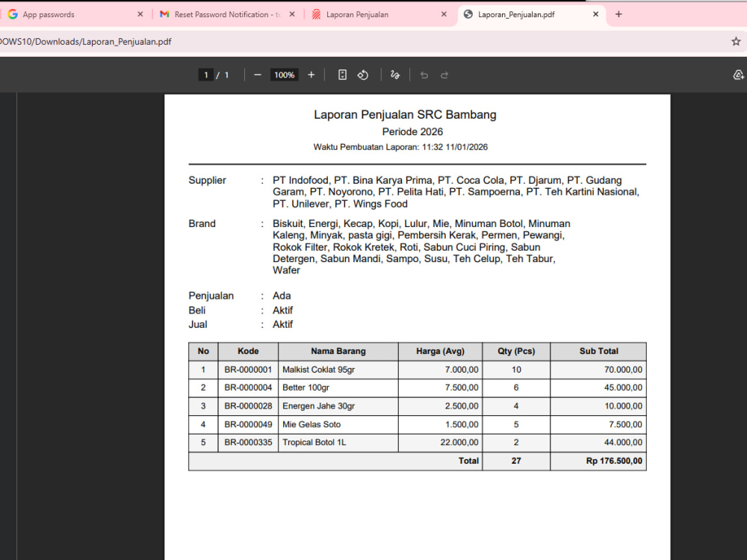The width and height of the screenshot is (747, 560).
Task: Click the Supplier label
Action: (x=207, y=181)
